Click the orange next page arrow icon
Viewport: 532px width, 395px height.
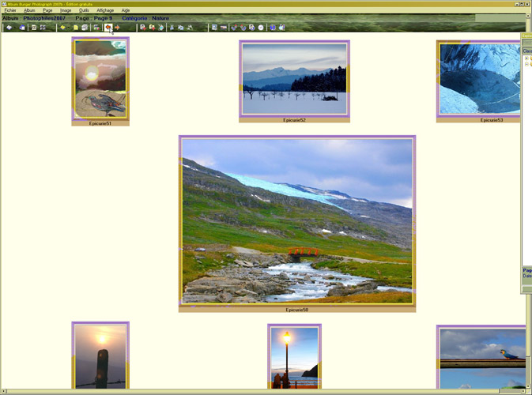click(117, 28)
